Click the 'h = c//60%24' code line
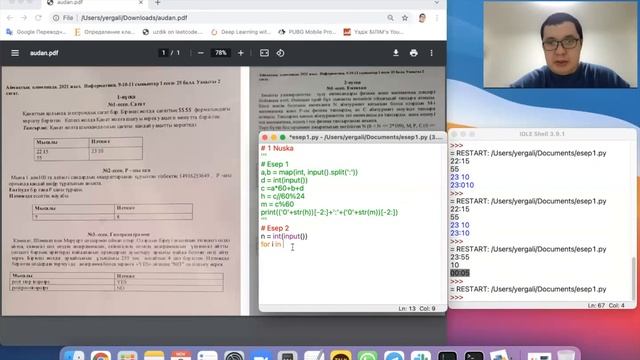Screen dimensions: 640x360 pos(282,196)
